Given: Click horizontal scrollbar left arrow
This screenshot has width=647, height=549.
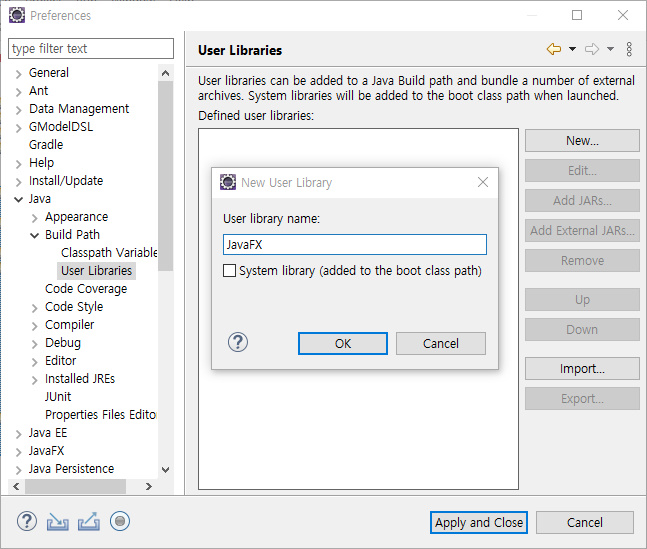Looking at the screenshot, I should 16,487.
